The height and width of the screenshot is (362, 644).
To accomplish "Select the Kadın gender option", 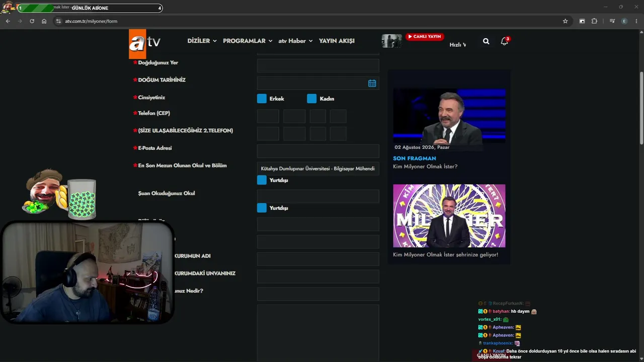I will 312,99.
